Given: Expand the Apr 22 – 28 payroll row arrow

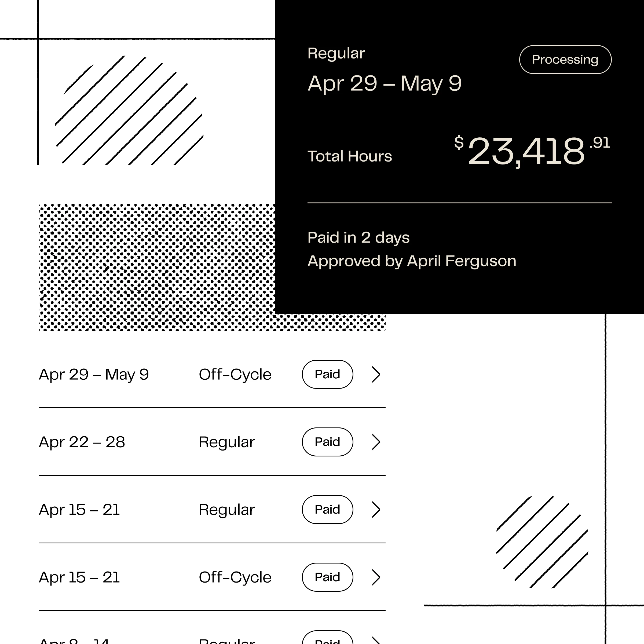Looking at the screenshot, I should click(x=376, y=442).
